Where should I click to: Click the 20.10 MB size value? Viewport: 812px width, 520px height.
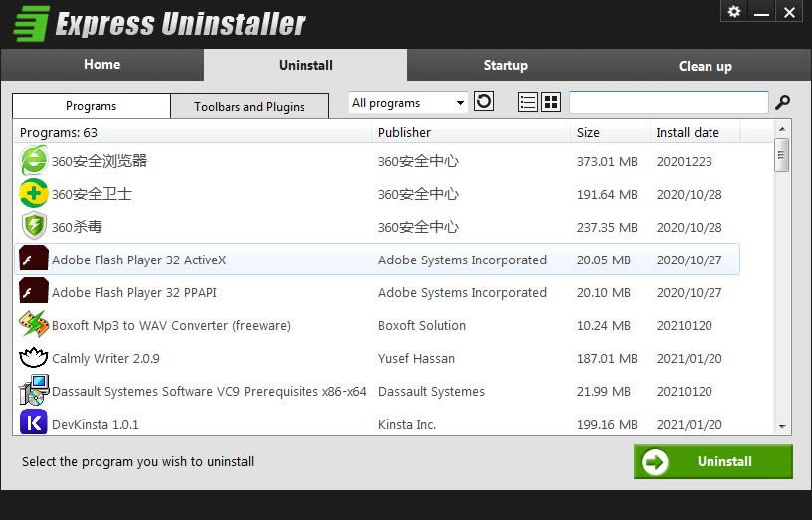[x=604, y=292]
